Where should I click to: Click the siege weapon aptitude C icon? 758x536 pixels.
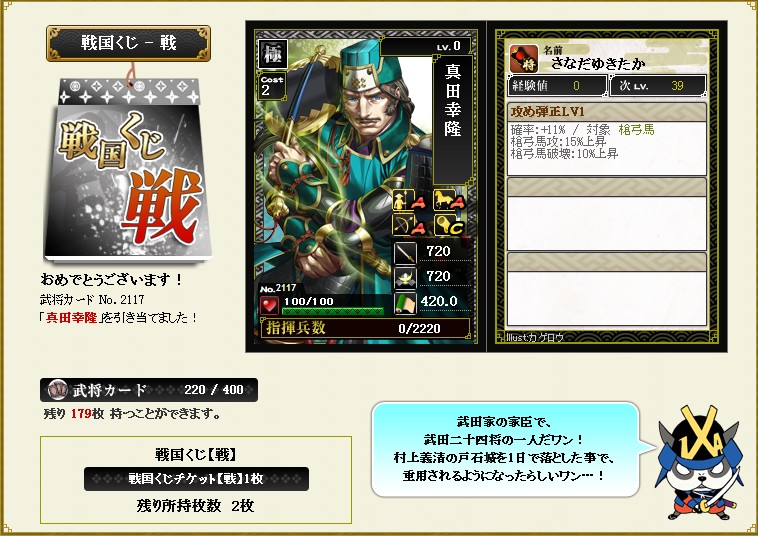(x=449, y=225)
